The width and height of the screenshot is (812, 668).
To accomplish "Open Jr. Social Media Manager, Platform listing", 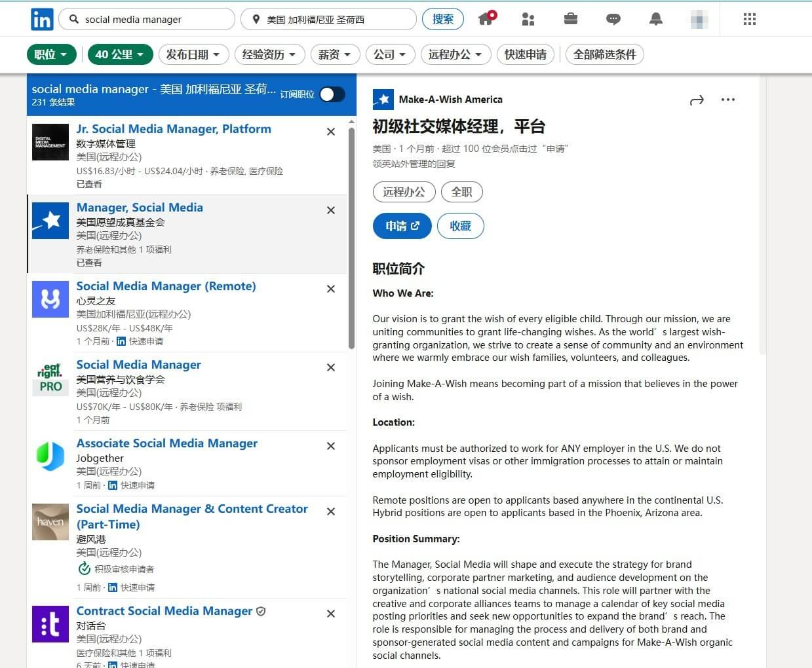I will pyautogui.click(x=174, y=129).
